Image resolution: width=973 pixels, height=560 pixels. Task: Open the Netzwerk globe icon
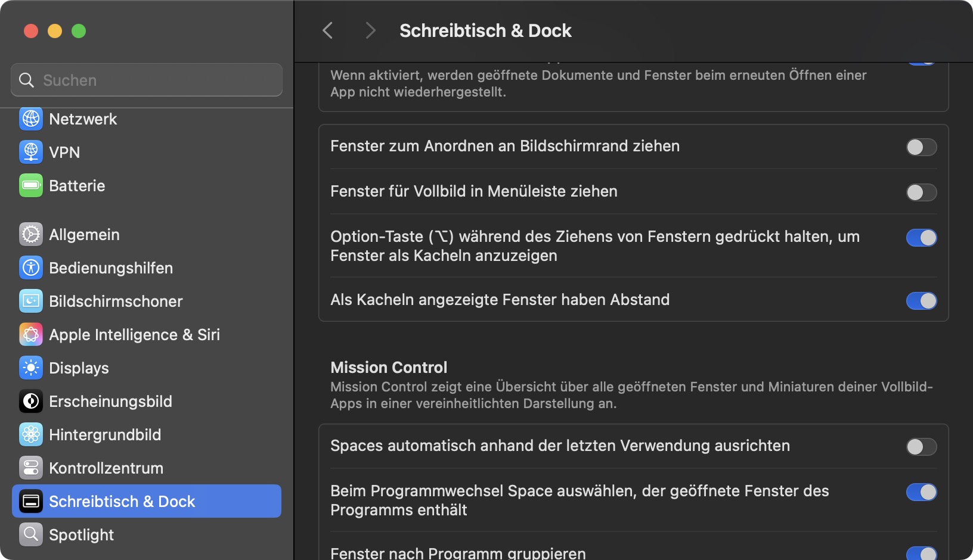31,119
